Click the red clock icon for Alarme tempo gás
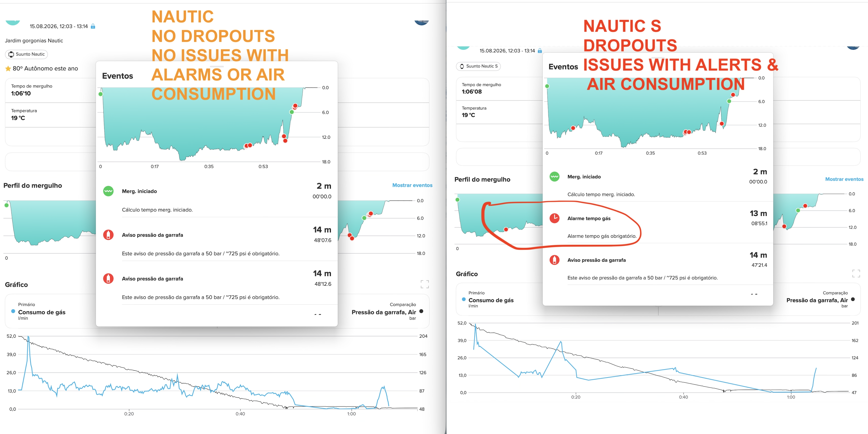The image size is (868, 434). [554, 218]
